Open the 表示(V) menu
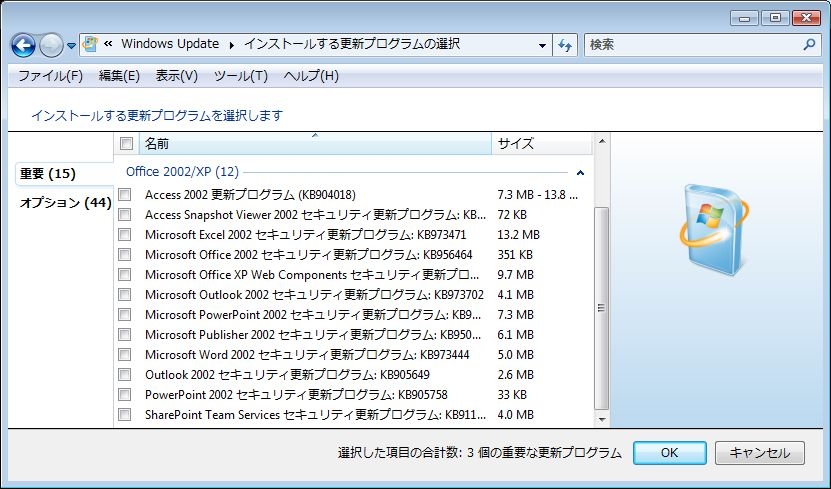 pyautogui.click(x=176, y=76)
